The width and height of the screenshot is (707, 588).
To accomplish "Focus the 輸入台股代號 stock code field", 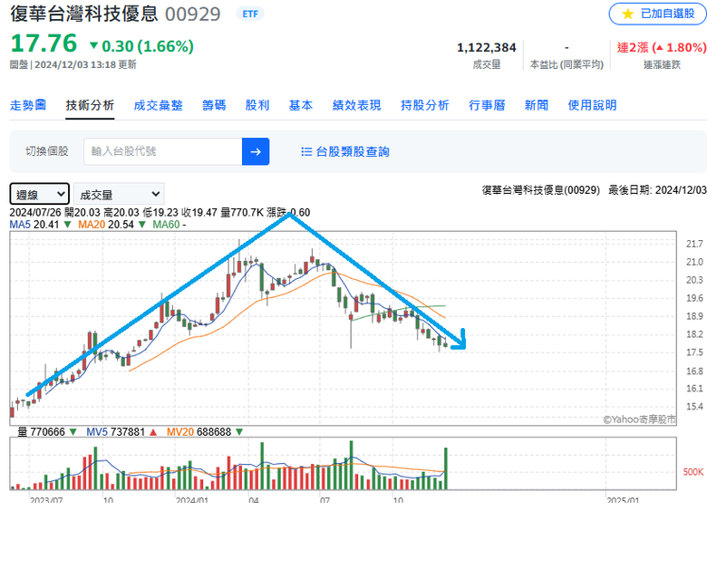I will tap(163, 151).
